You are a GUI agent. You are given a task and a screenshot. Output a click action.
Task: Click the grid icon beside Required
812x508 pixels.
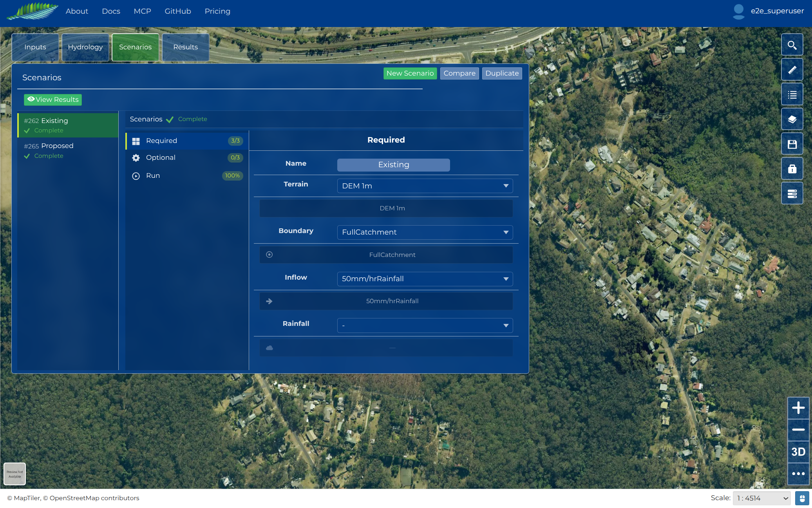pyautogui.click(x=136, y=141)
